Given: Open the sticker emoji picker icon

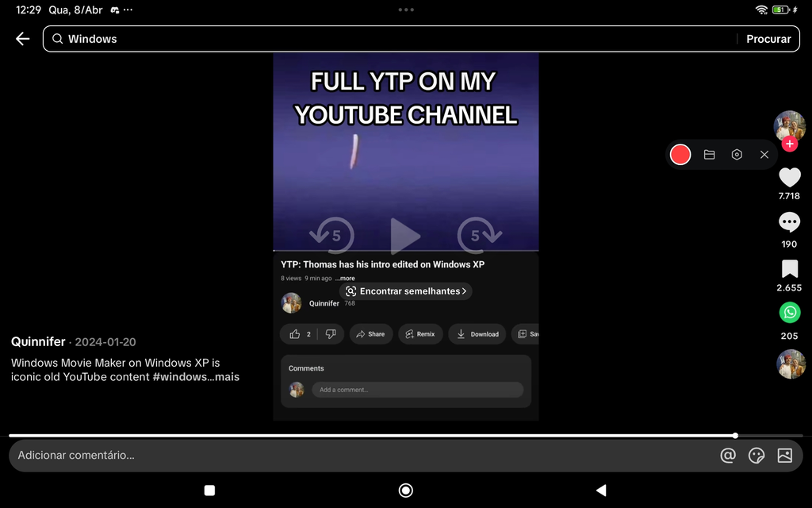Looking at the screenshot, I should [x=756, y=455].
